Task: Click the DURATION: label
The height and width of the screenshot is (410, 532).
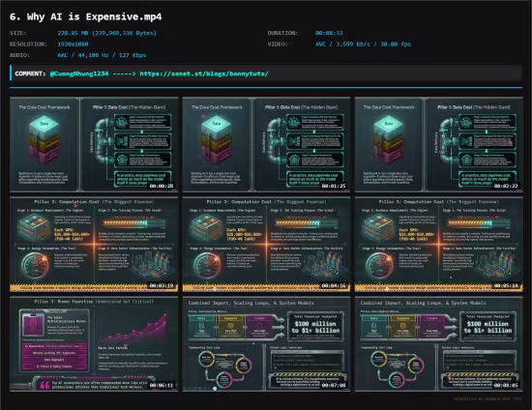Action: click(x=282, y=33)
